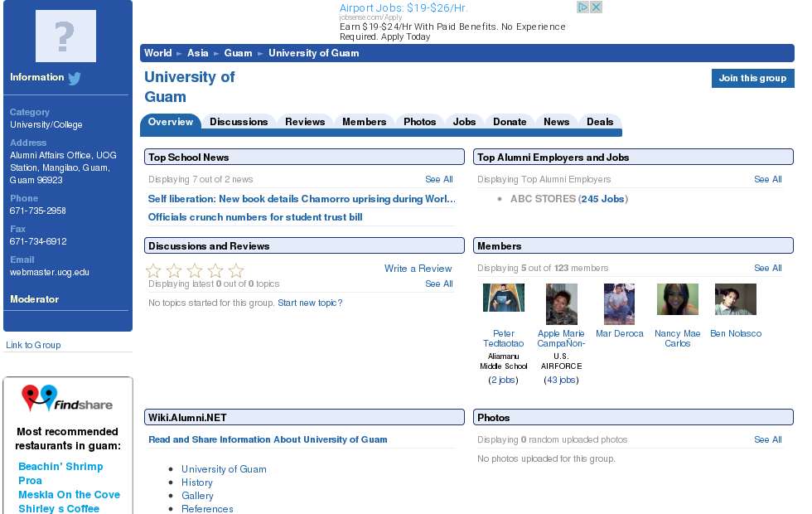Rate with the first star

coord(153,270)
